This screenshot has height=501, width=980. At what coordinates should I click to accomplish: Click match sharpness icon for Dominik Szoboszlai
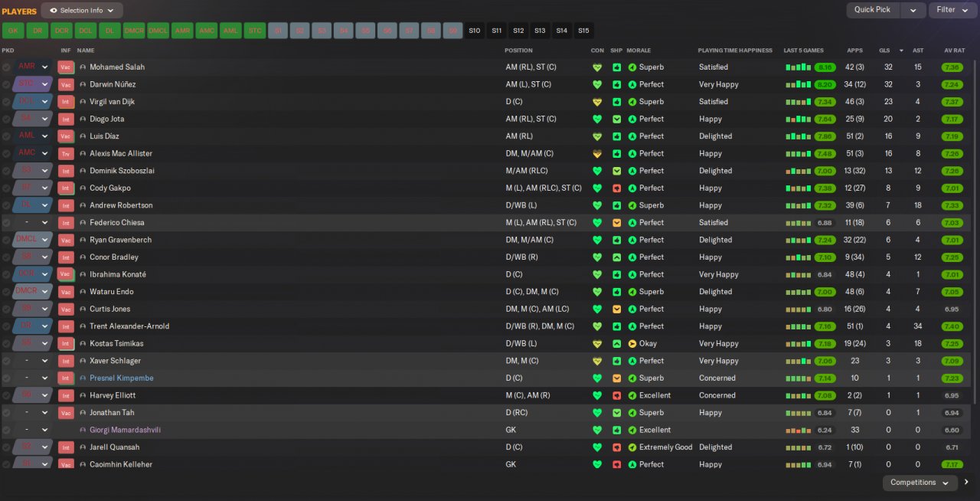click(616, 171)
